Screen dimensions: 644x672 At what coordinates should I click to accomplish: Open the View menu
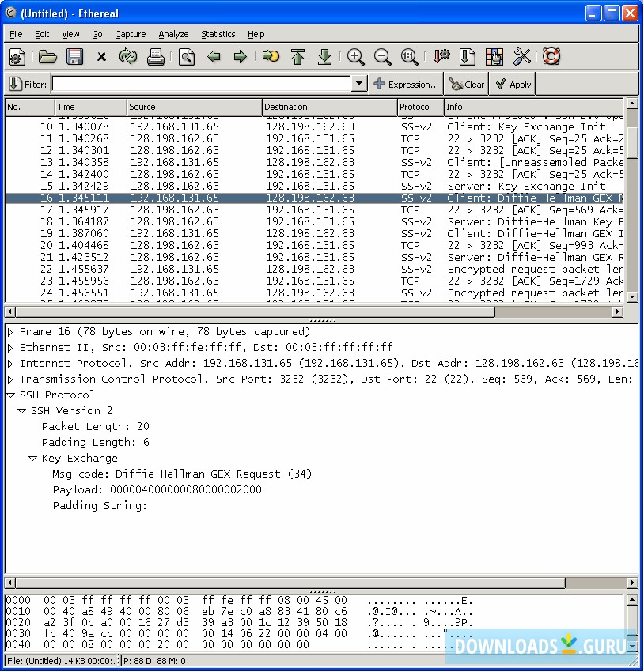(x=70, y=34)
